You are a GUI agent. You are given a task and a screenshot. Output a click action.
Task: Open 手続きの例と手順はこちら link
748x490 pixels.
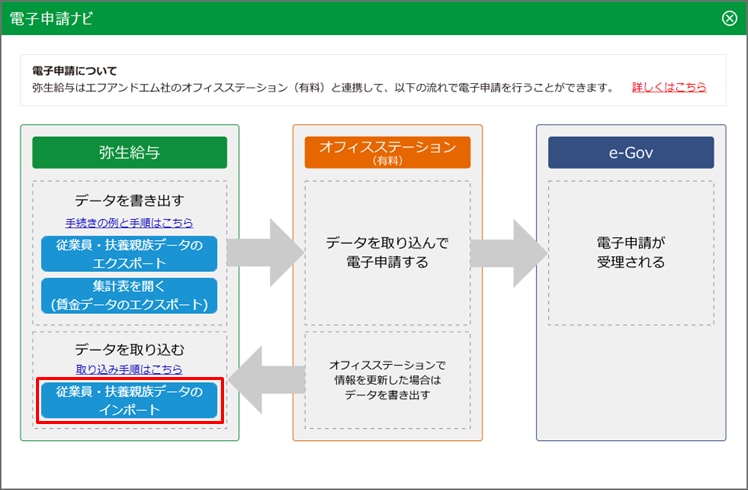pyautogui.click(x=129, y=223)
